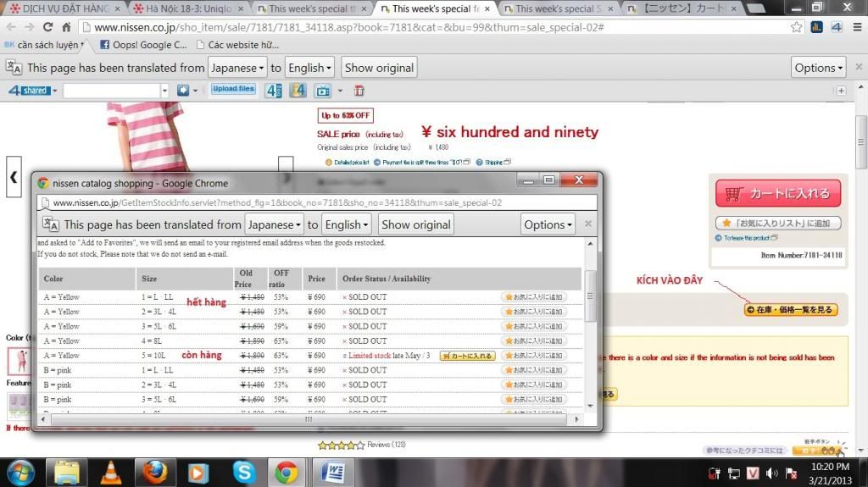The height and width of the screenshot is (487, 868).
Task: Add the 10L yellow item to the cart
Action: pos(466,356)
